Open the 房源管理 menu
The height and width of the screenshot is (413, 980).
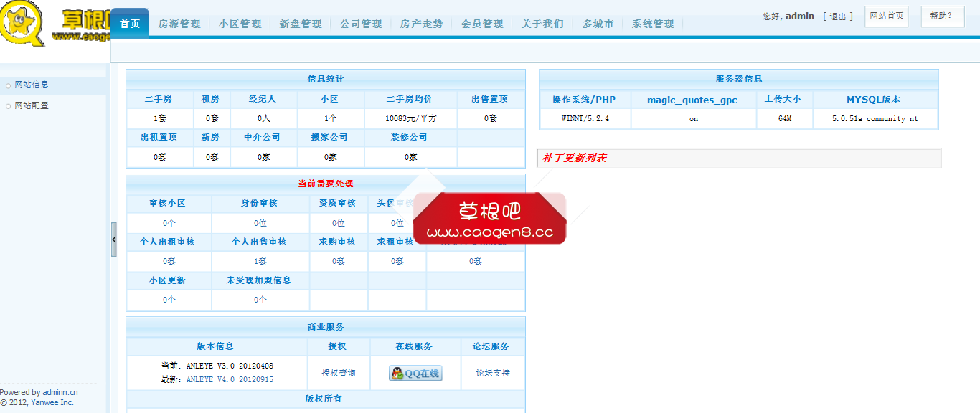(179, 23)
